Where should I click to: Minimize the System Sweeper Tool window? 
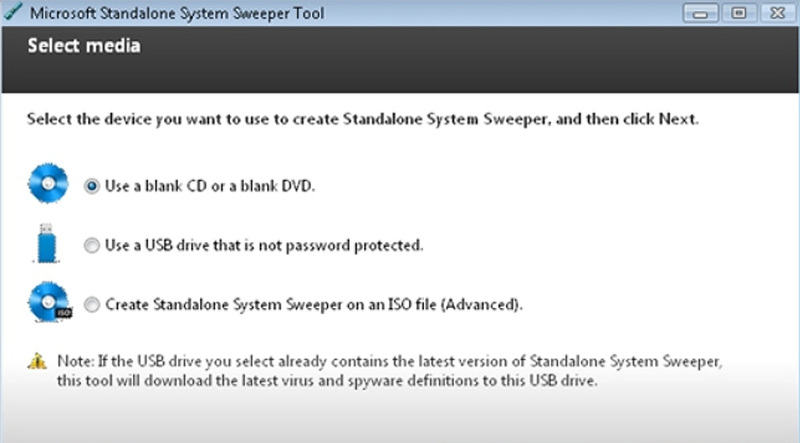(x=701, y=13)
